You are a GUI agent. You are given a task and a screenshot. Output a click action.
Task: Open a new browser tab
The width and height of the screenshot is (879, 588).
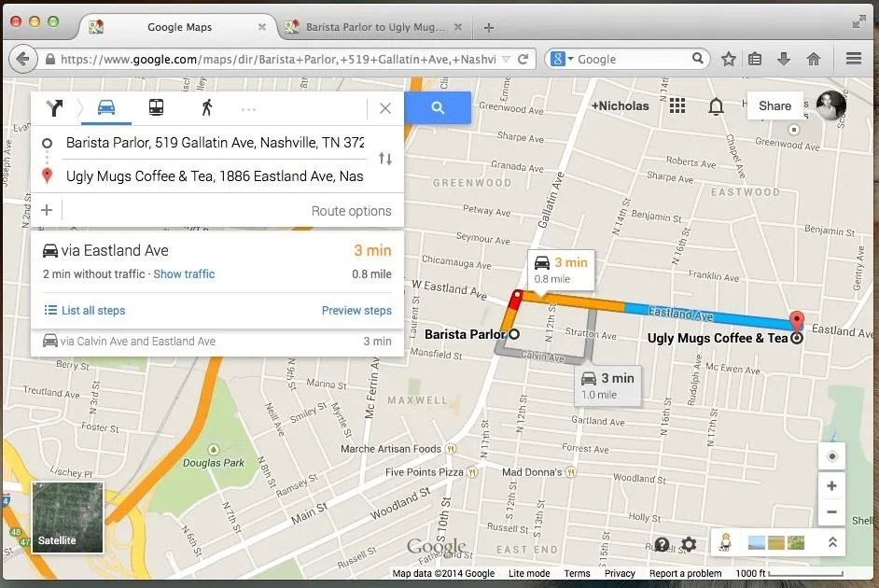[489, 27]
